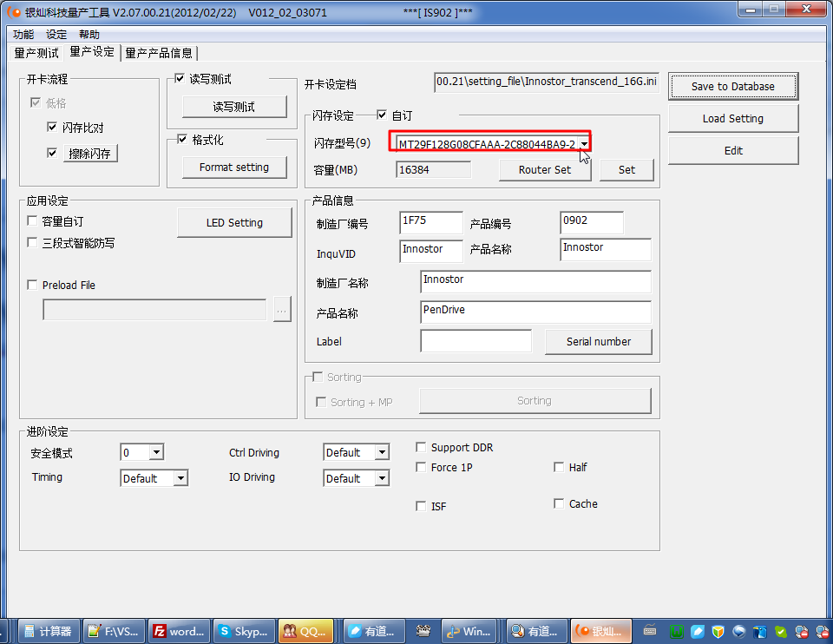The height and width of the screenshot is (644, 833).
Task: Click the Serial number button
Action: point(599,342)
